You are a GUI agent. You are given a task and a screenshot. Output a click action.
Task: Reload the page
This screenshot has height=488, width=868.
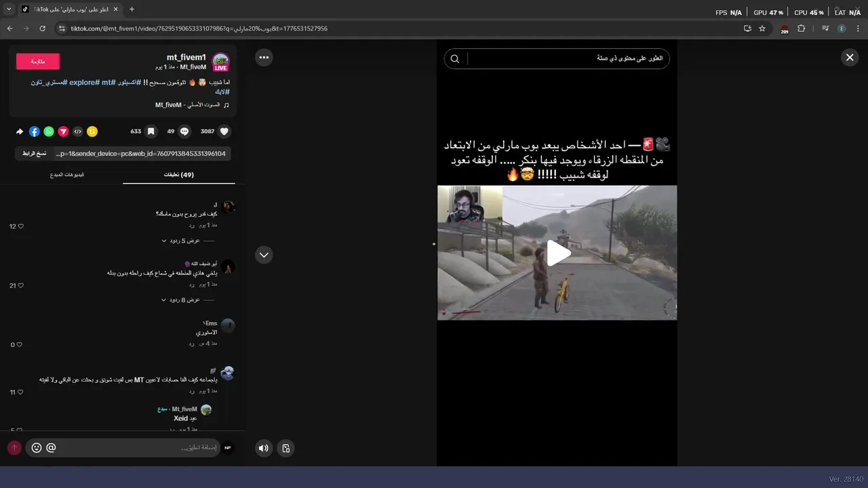42,28
